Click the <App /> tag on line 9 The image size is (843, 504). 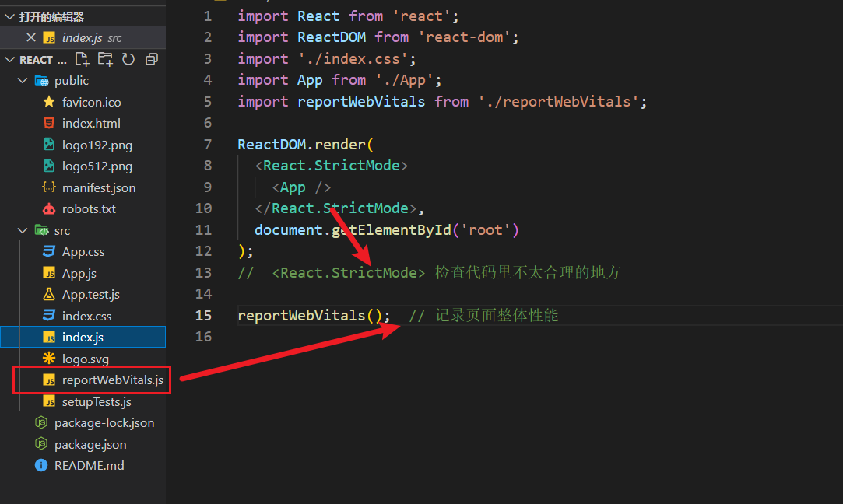click(301, 187)
